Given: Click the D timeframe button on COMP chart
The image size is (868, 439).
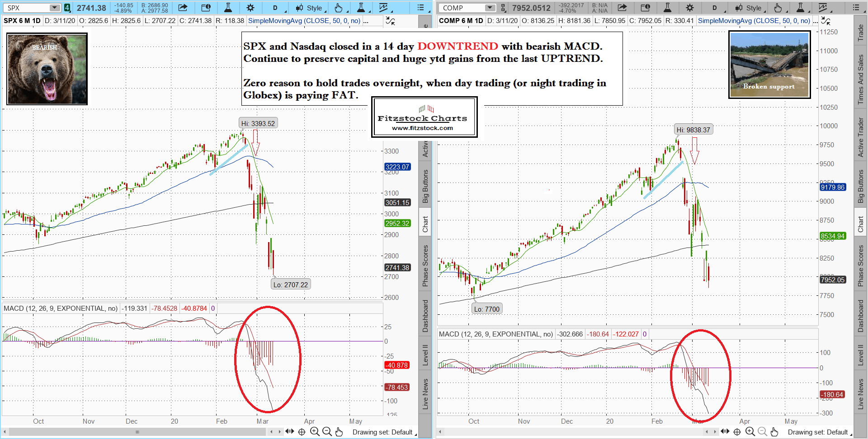Looking at the screenshot, I should tap(714, 8).
